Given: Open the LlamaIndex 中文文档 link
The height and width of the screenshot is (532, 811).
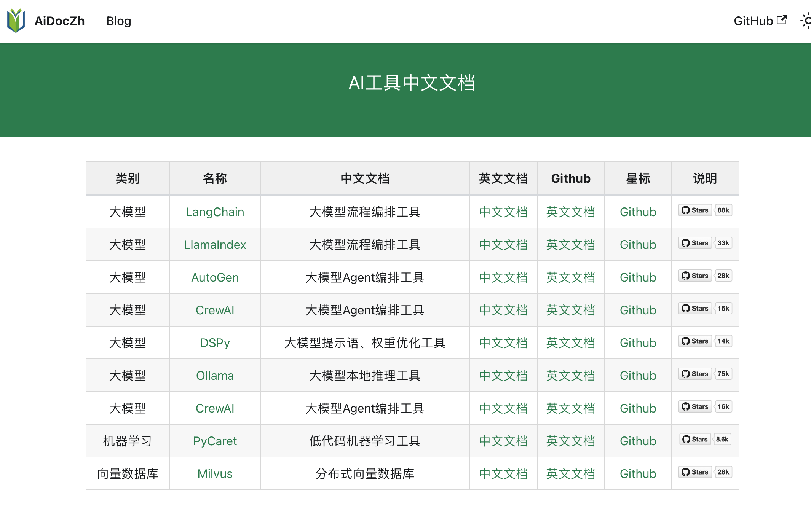Looking at the screenshot, I should (503, 245).
